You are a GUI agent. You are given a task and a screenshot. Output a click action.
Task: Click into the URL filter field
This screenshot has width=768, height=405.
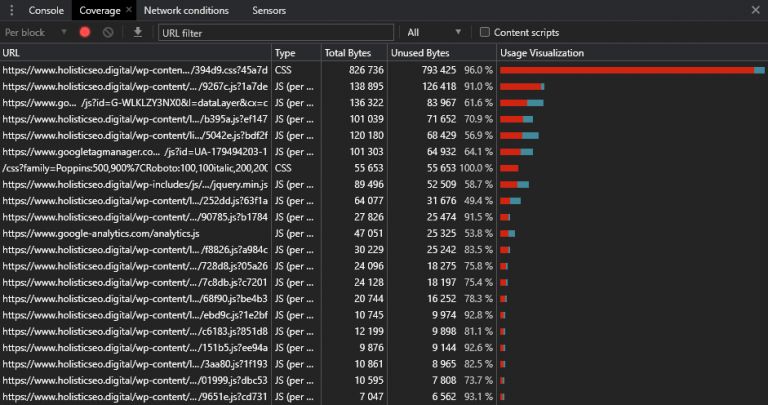pyautogui.click(x=275, y=32)
